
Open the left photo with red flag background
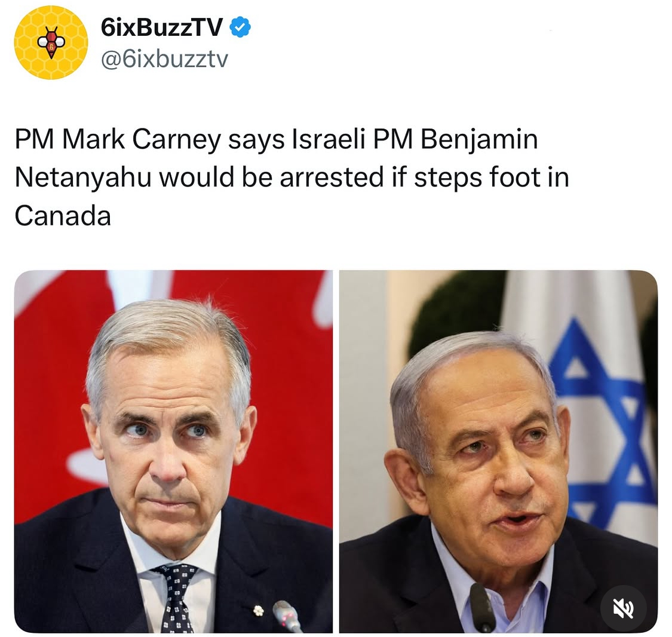173,451
